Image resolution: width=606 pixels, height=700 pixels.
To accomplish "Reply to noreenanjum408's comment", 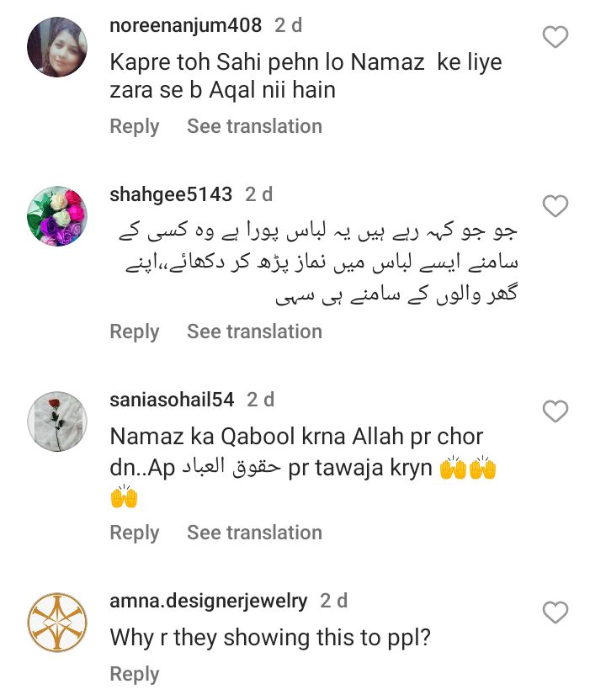I will coord(134,126).
